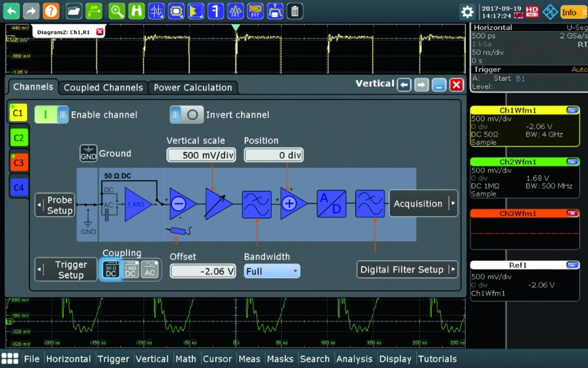
Task: Open the Cursor menu
Action: click(x=217, y=359)
